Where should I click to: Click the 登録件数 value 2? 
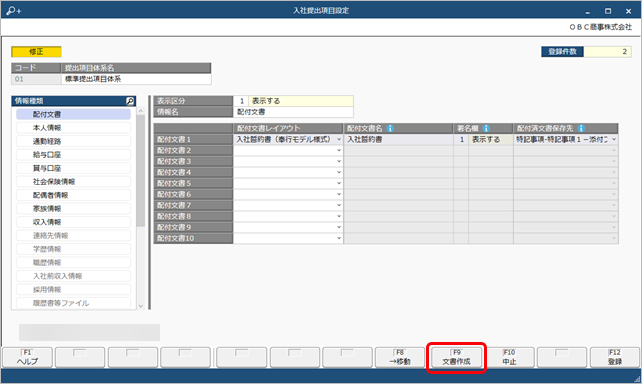point(608,52)
